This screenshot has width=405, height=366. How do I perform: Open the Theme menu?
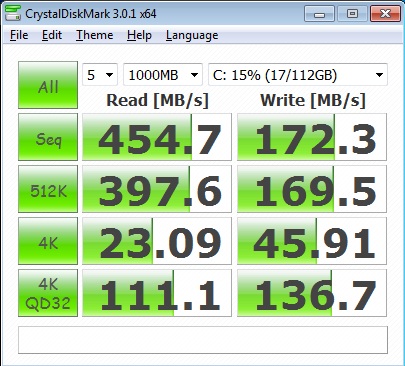click(x=95, y=35)
